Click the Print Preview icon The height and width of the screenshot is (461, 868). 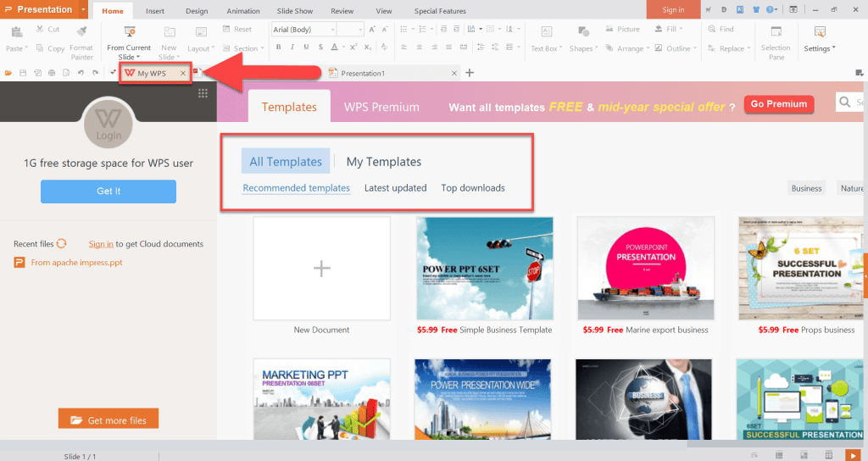point(66,73)
